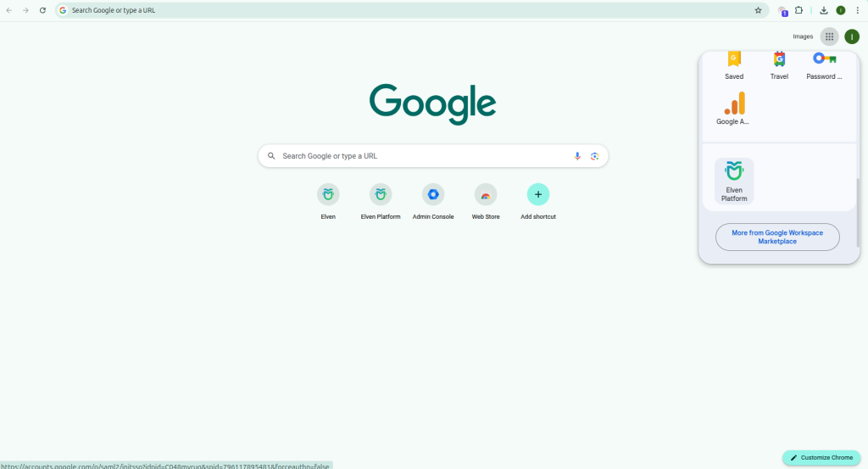Open the Google Account avatar on page

(852, 36)
